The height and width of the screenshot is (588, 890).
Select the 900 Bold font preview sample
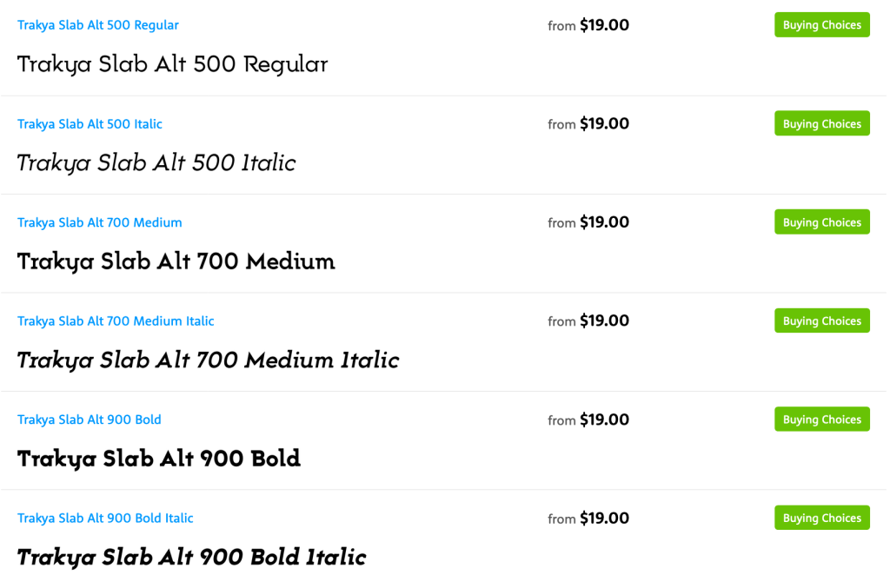pyautogui.click(x=159, y=459)
